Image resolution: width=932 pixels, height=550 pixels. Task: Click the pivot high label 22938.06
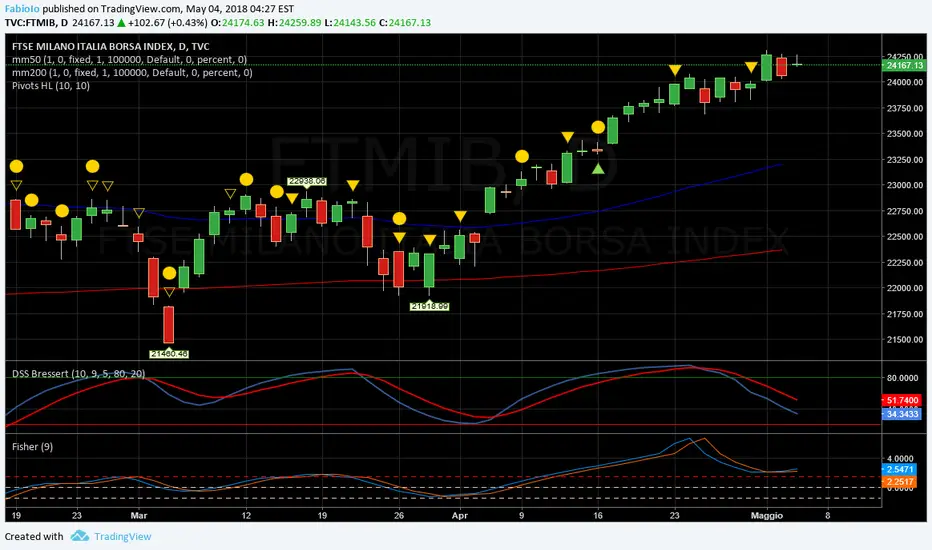pyautogui.click(x=307, y=181)
